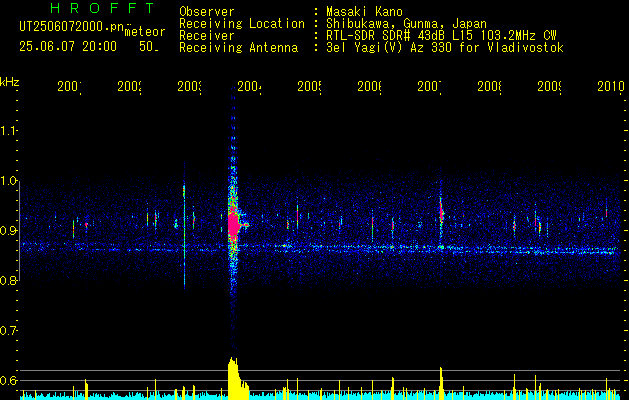
Task: Click the '50.' value beside the date
Action: click(149, 47)
